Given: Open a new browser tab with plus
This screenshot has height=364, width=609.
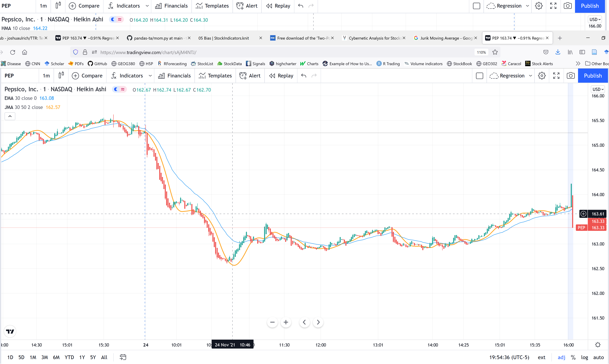Looking at the screenshot, I should click(x=560, y=38).
